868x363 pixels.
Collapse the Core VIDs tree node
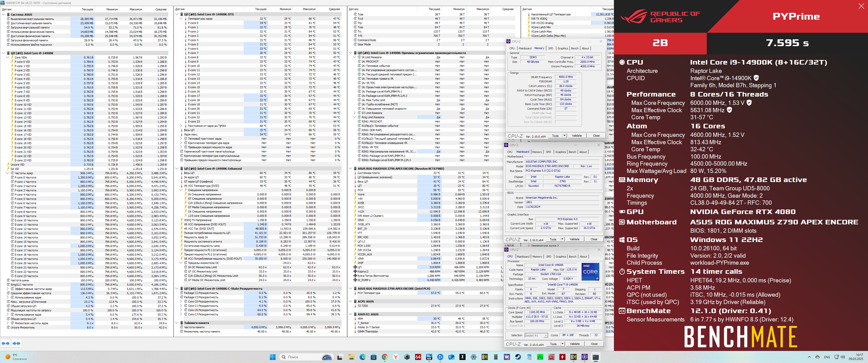(8, 57)
